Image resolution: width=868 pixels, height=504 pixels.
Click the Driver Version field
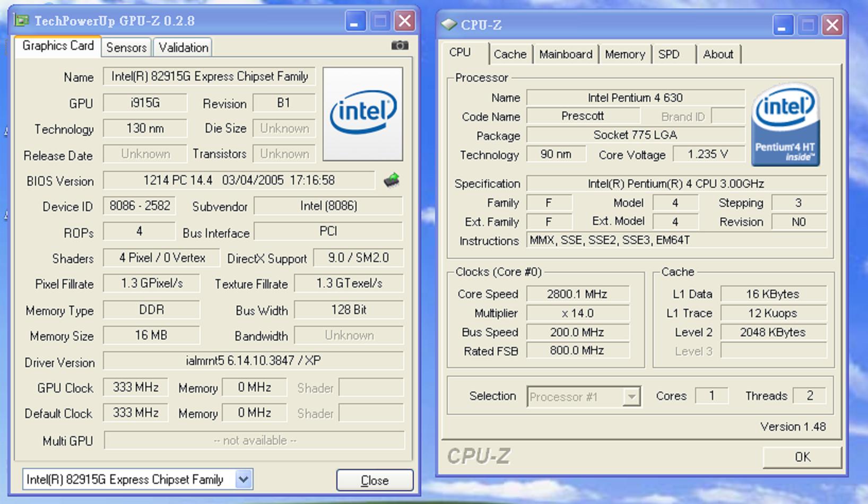(x=253, y=361)
